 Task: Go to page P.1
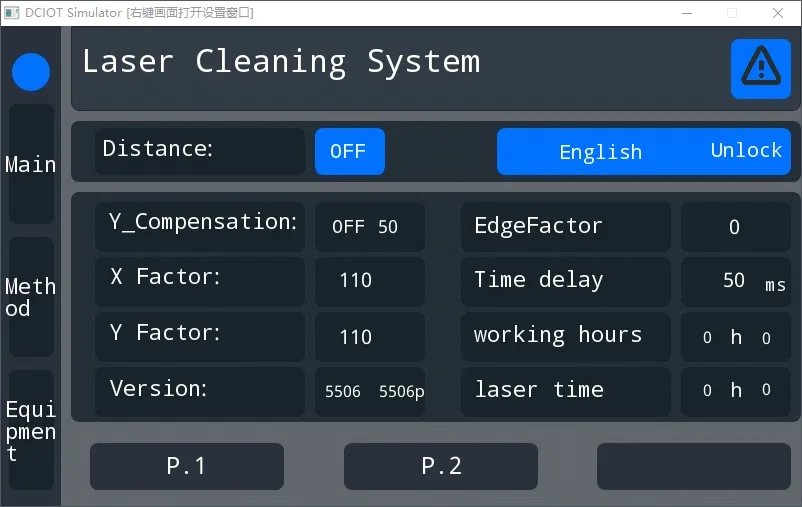(187, 466)
